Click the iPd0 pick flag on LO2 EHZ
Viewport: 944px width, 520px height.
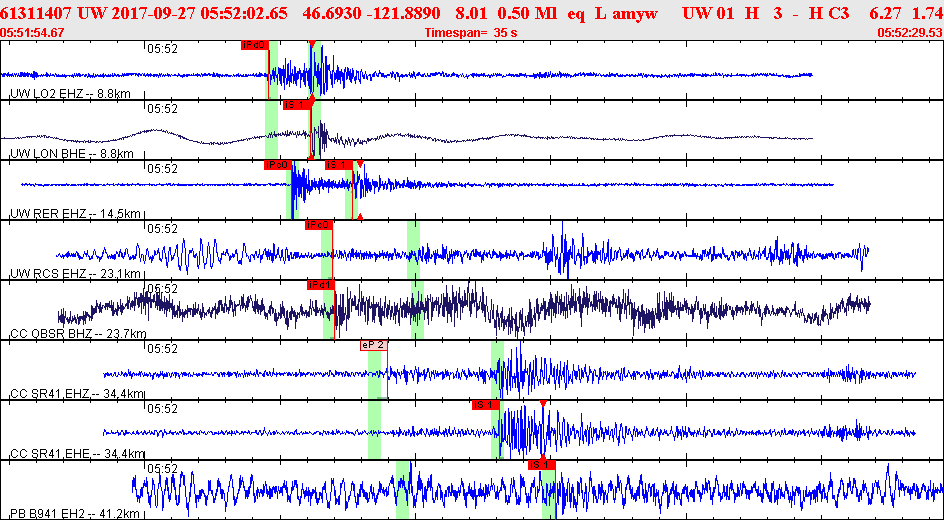254,45
